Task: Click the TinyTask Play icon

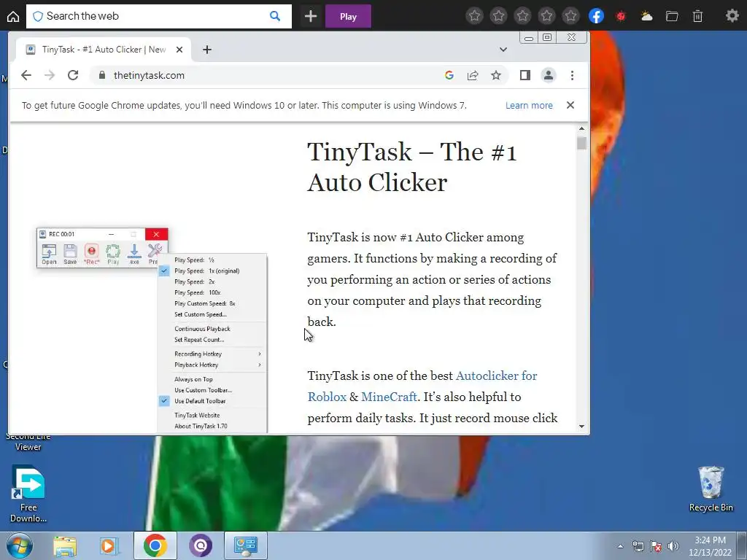Action: coord(113,254)
